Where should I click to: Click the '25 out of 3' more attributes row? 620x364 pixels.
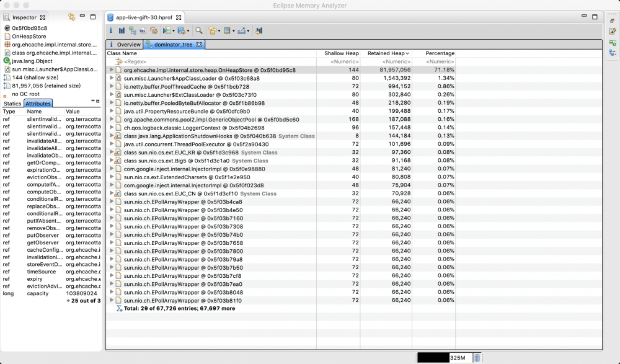[x=84, y=301]
